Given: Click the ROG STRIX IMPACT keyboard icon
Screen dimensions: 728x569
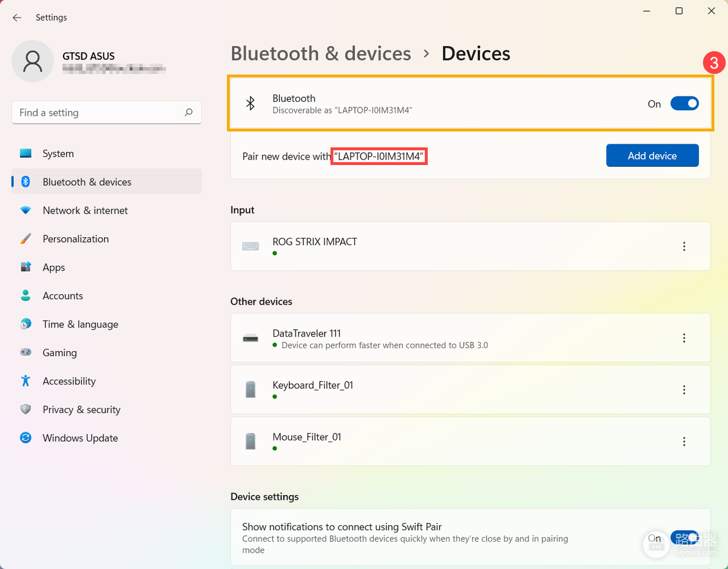Looking at the screenshot, I should click(x=251, y=246).
